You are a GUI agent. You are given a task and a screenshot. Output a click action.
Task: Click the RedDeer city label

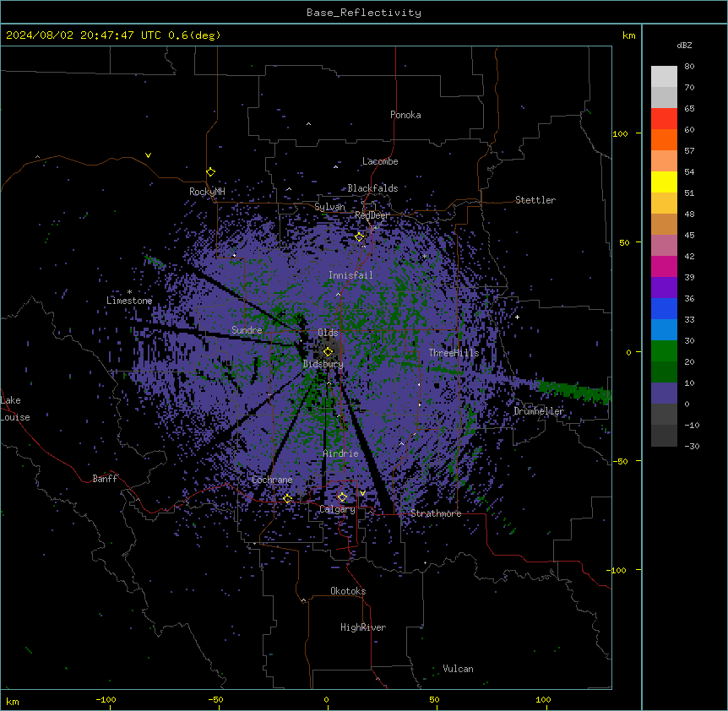372,215
